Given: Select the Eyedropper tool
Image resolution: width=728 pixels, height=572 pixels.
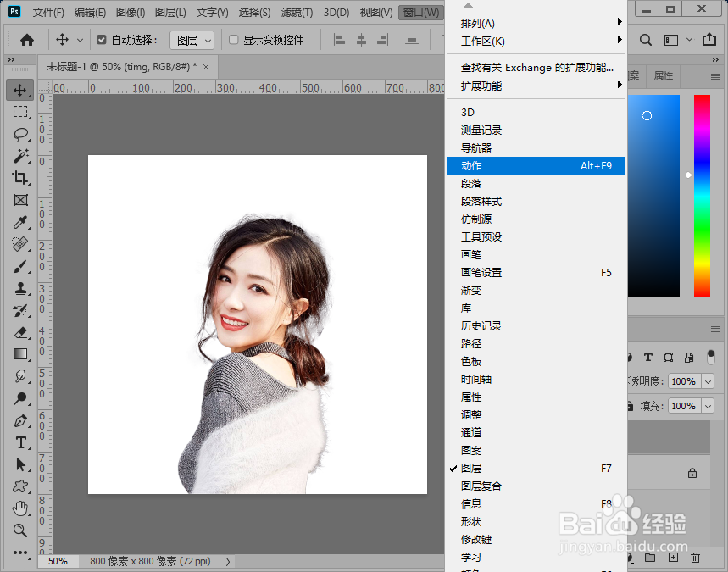Looking at the screenshot, I should 20,222.
